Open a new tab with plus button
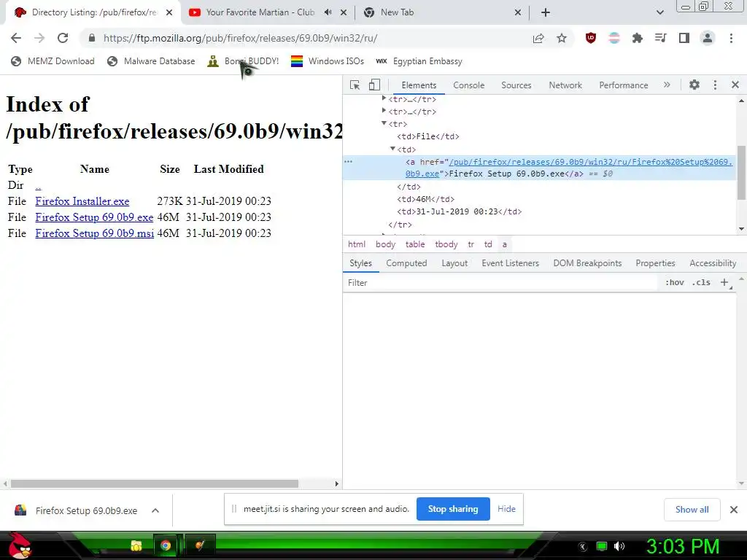This screenshot has width=747, height=560. pyautogui.click(x=546, y=12)
